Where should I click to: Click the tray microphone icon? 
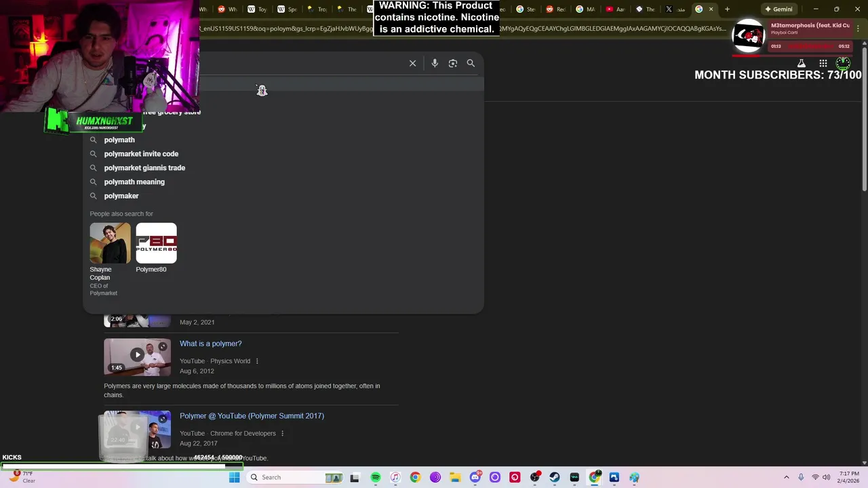click(x=801, y=477)
